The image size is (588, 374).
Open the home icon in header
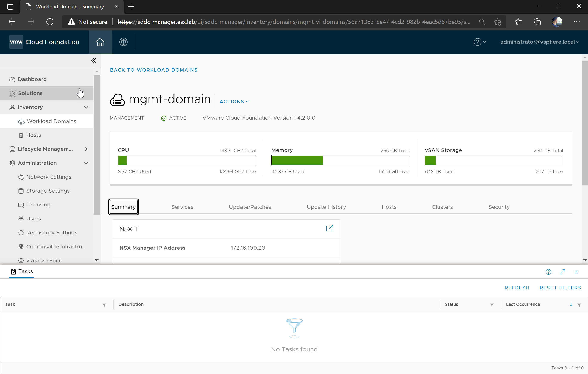click(100, 42)
